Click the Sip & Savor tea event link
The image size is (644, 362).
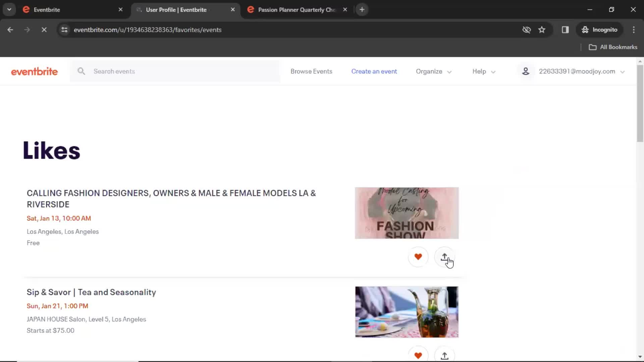click(91, 292)
